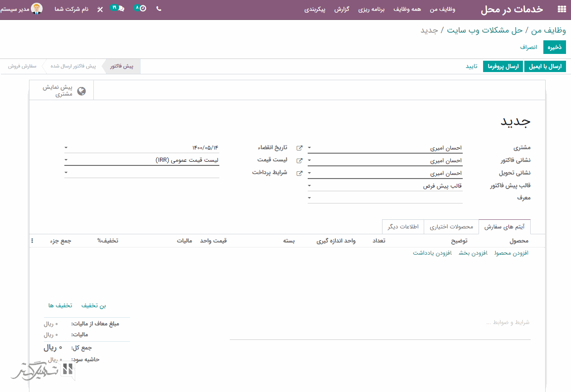The width and height of the screenshot is (571, 392).
Task: Open the شرایط پرداخت dropdown
Action: click(x=66, y=173)
